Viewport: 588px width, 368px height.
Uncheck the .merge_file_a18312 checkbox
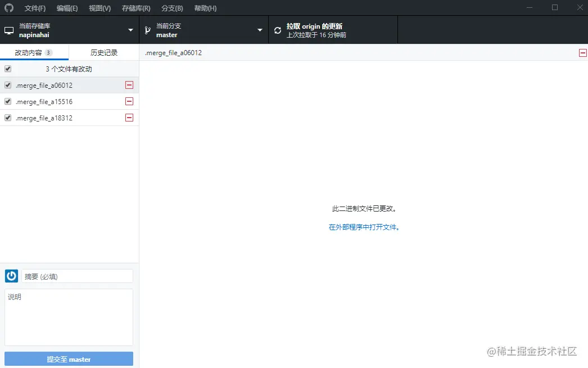pyautogui.click(x=8, y=118)
